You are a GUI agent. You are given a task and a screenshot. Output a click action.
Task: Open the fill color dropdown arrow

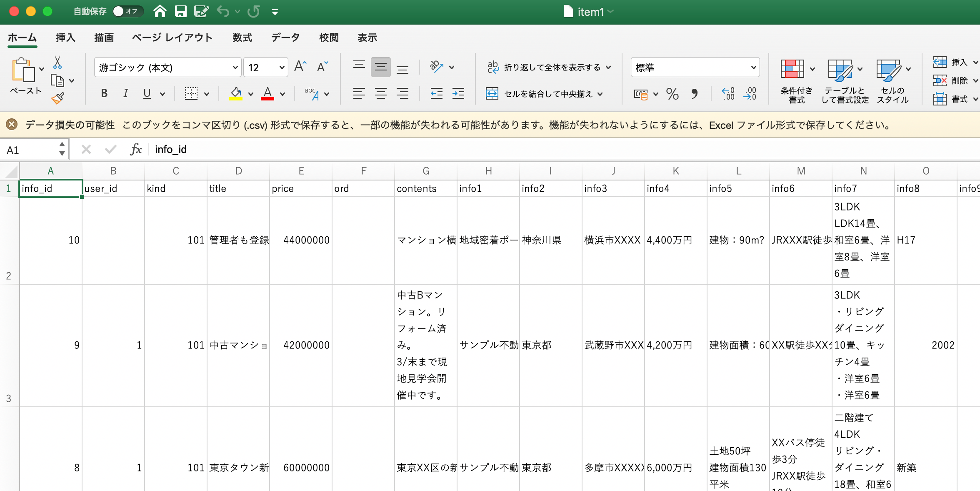[x=251, y=94]
